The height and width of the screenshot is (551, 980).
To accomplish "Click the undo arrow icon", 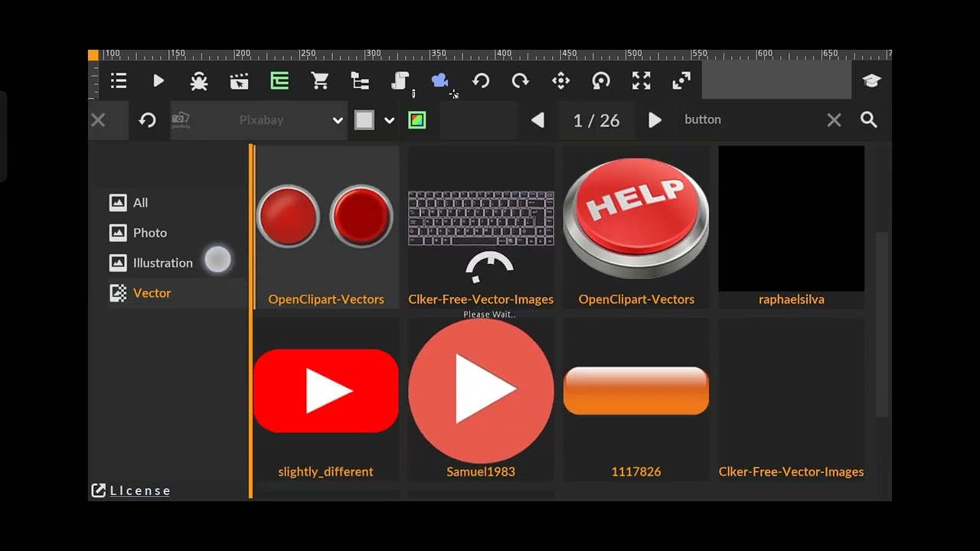I will pos(481,81).
